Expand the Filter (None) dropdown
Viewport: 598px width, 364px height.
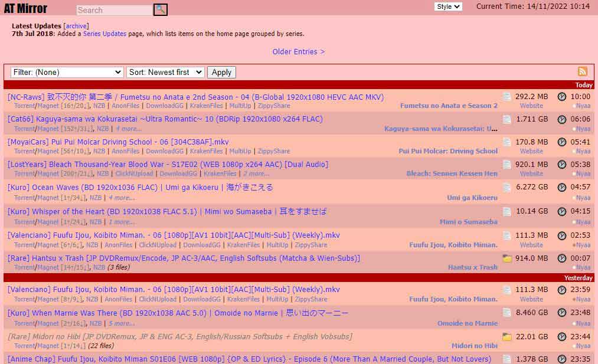pyautogui.click(x=67, y=72)
